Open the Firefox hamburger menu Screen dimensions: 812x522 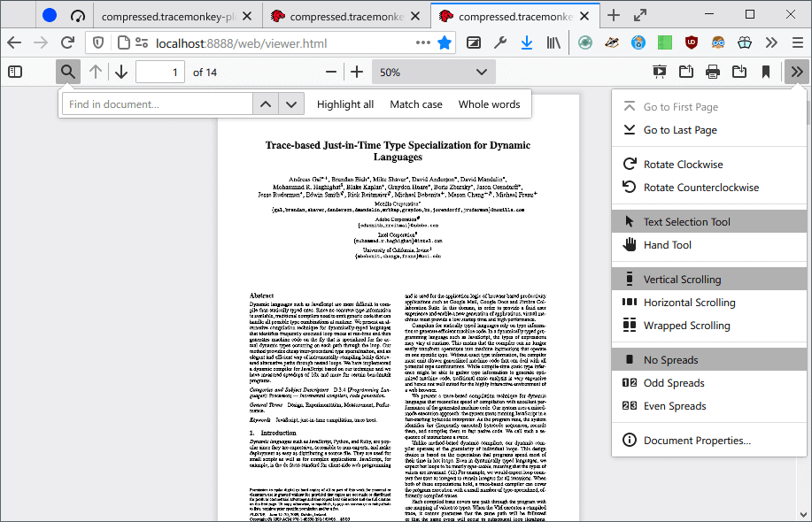798,43
